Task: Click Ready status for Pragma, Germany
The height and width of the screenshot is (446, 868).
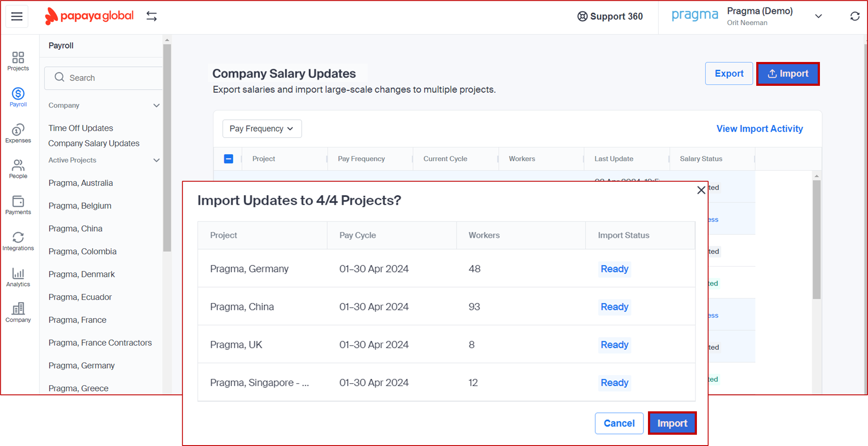Action: [x=614, y=269]
